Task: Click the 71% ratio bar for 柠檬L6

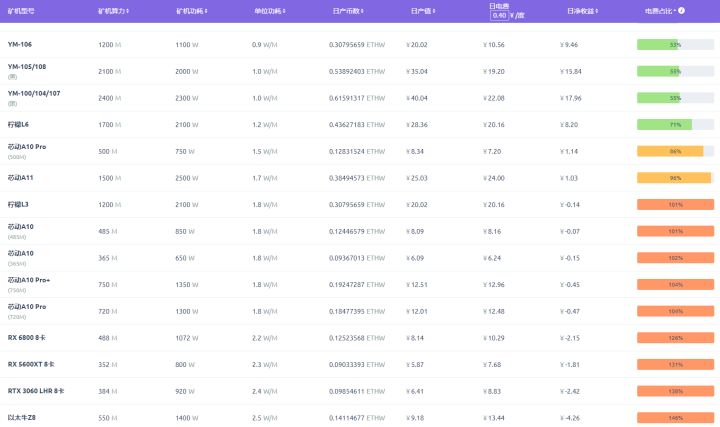Action: 675,124
